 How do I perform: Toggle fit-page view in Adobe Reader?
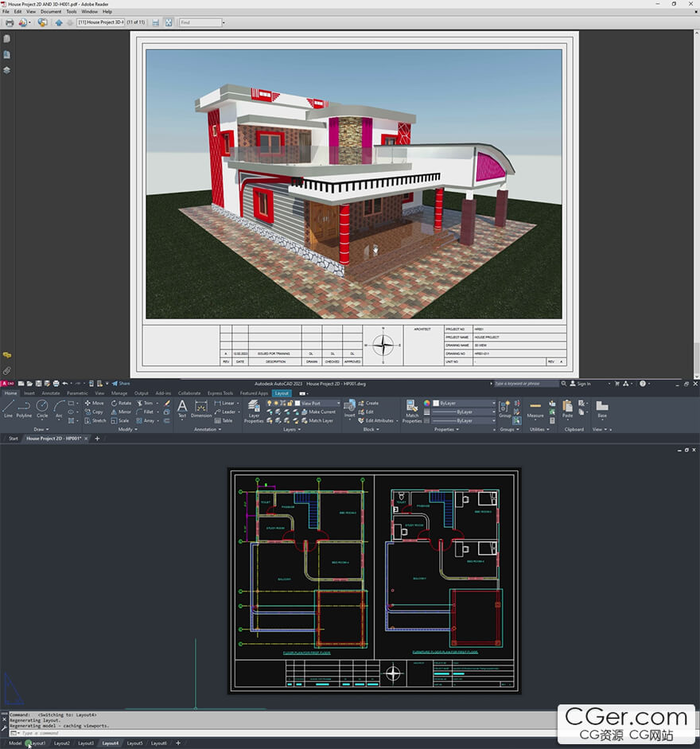point(169,22)
